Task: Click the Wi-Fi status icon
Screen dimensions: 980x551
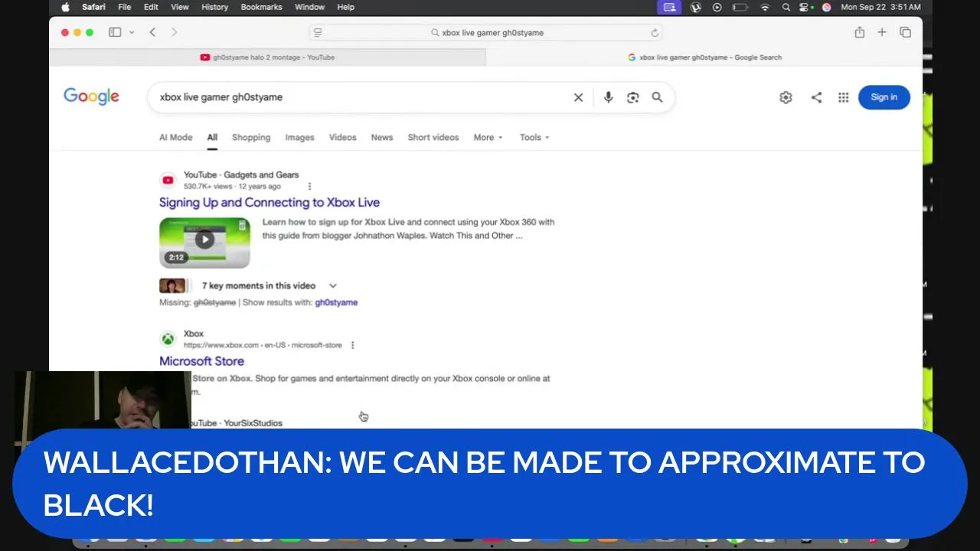Action: (x=764, y=7)
